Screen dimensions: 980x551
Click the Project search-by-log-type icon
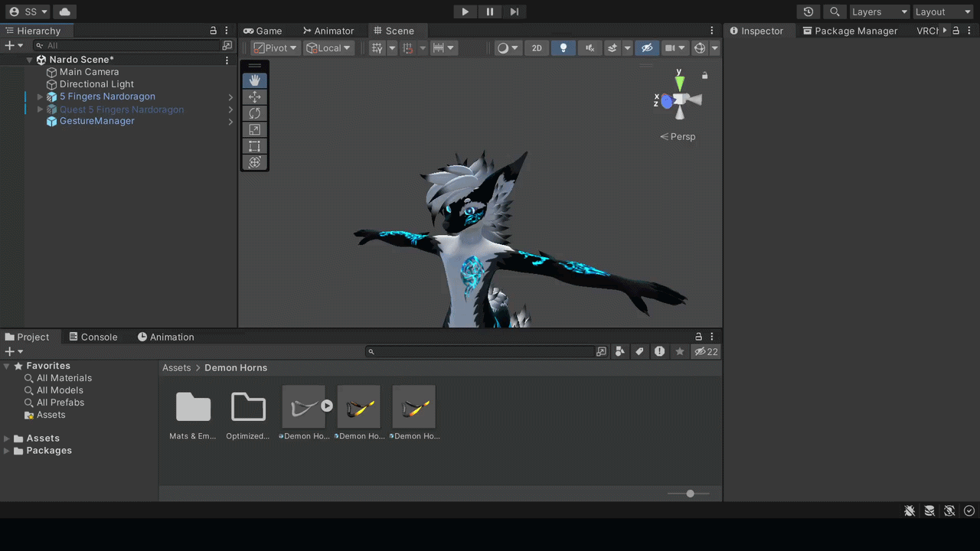coord(660,351)
